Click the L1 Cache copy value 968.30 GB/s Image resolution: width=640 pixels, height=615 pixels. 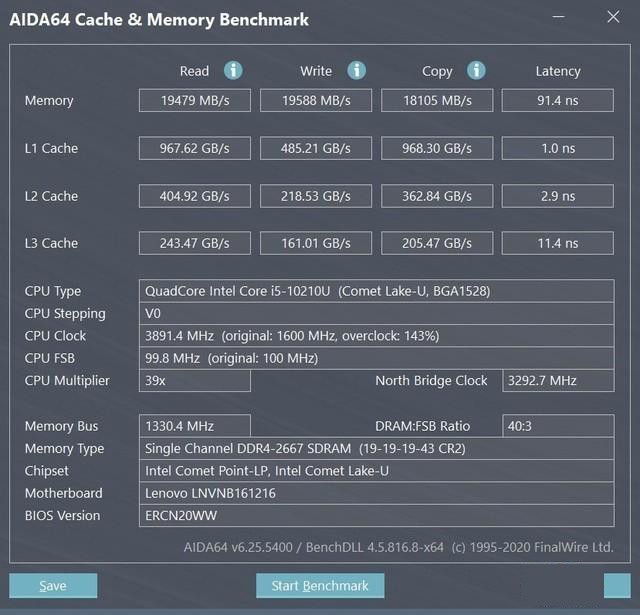pos(437,148)
